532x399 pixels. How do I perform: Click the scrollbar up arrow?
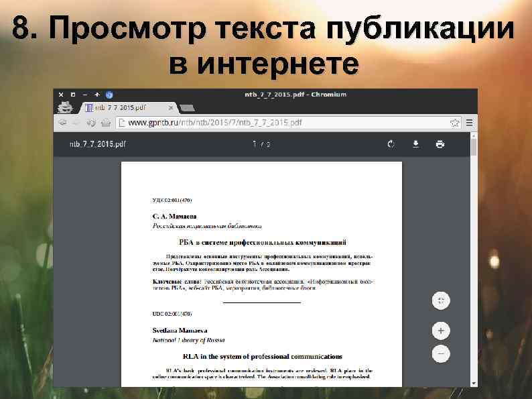click(474, 135)
